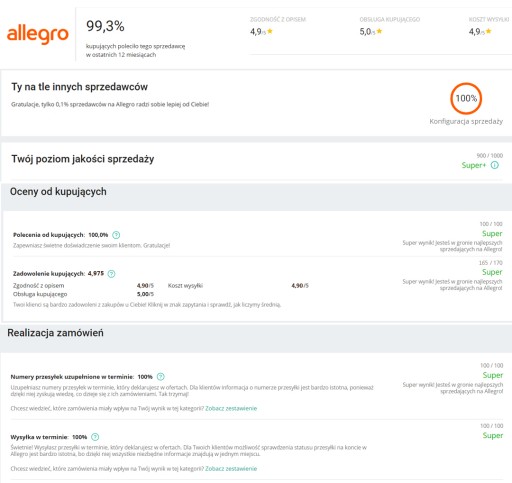
Task: Click the Super rating for Polecenia od kupujących
Action: pos(492,233)
